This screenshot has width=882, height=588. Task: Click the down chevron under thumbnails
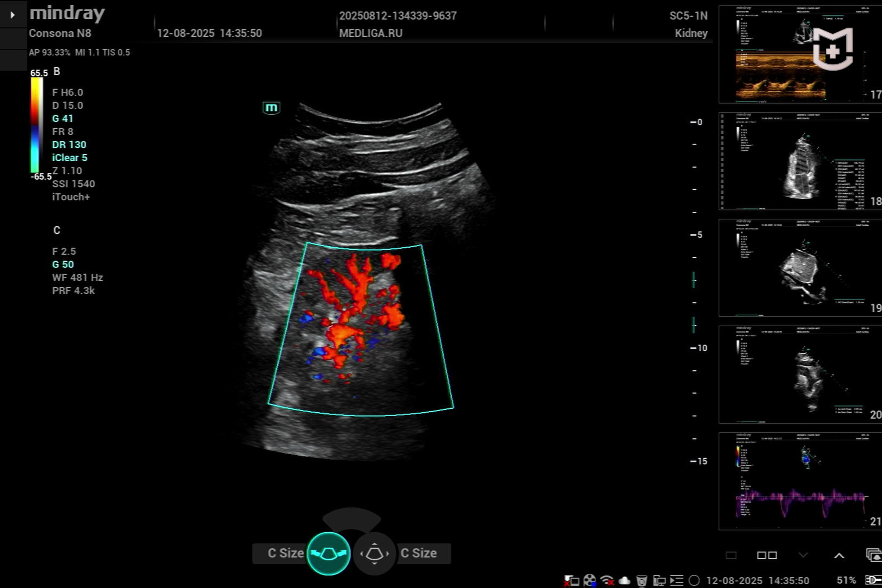pyautogui.click(x=803, y=555)
